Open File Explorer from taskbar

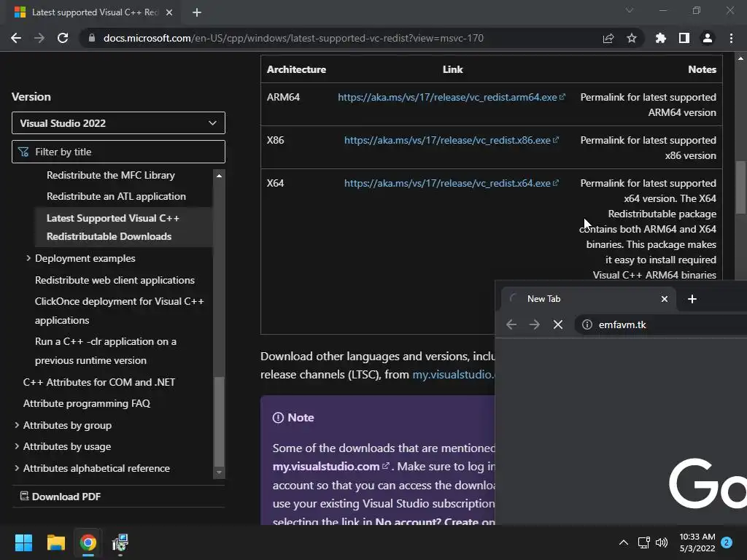55,542
